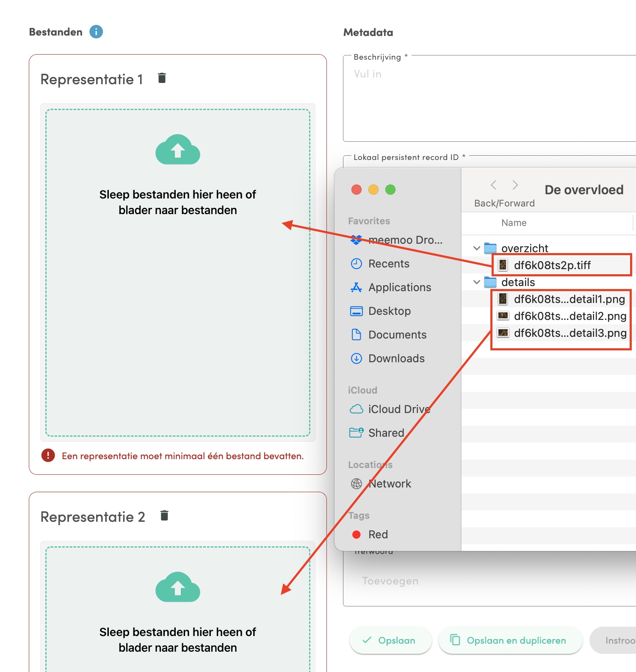This screenshot has width=636, height=672.
Task: Select the detail1.png file
Action: pyautogui.click(x=549, y=299)
